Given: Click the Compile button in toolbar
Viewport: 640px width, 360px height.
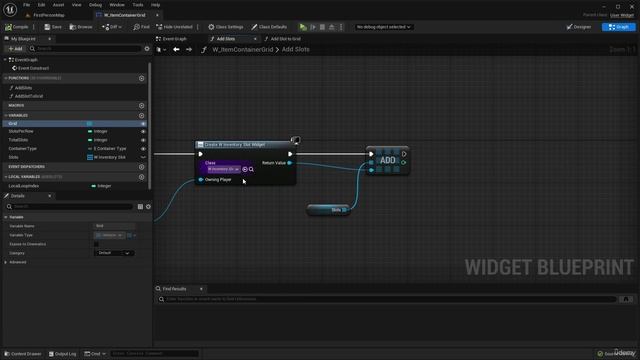Looking at the screenshot, I should 17,27.
